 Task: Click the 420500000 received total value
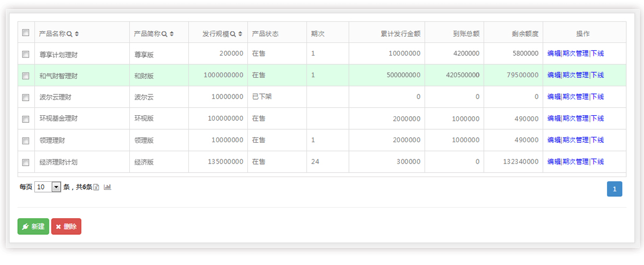pyautogui.click(x=463, y=75)
